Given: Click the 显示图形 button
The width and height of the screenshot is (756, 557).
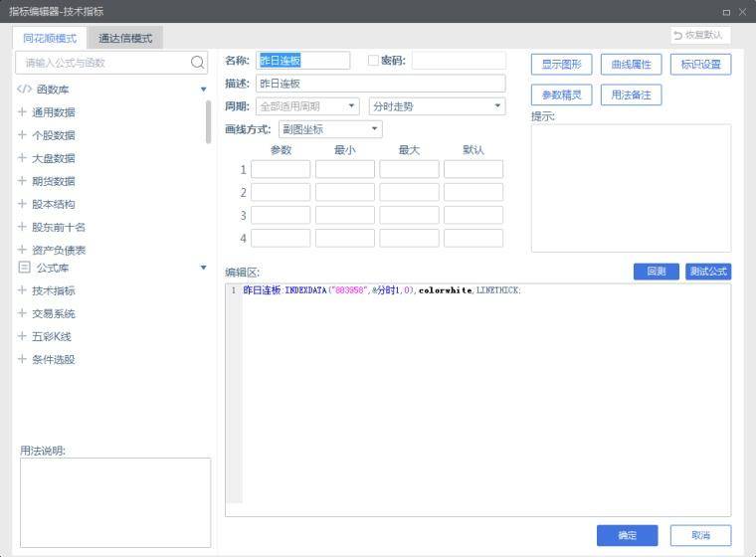Looking at the screenshot, I should 561,64.
